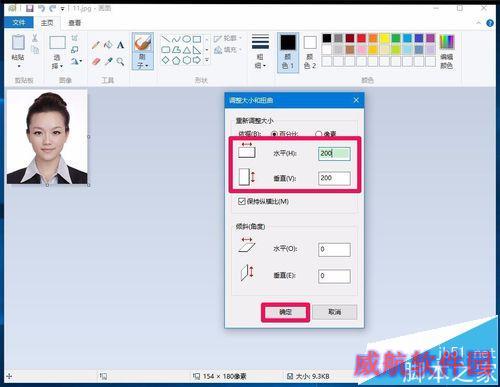Open the Rotate dropdown arrow

point(81,61)
